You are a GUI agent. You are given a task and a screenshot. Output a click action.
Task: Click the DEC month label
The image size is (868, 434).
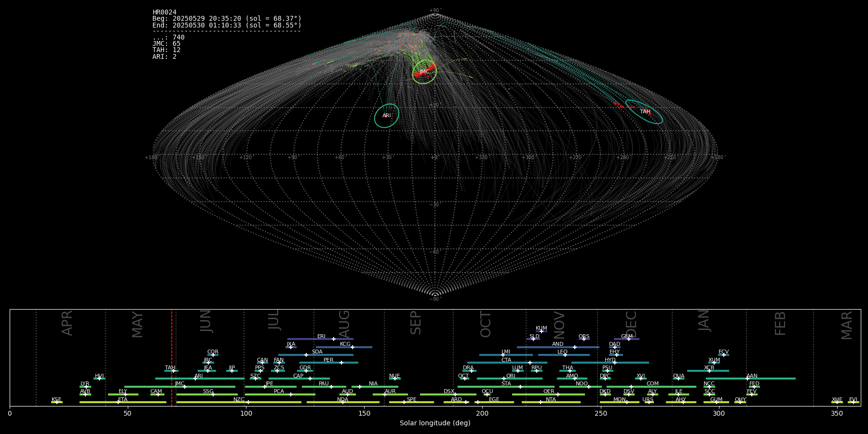click(631, 324)
